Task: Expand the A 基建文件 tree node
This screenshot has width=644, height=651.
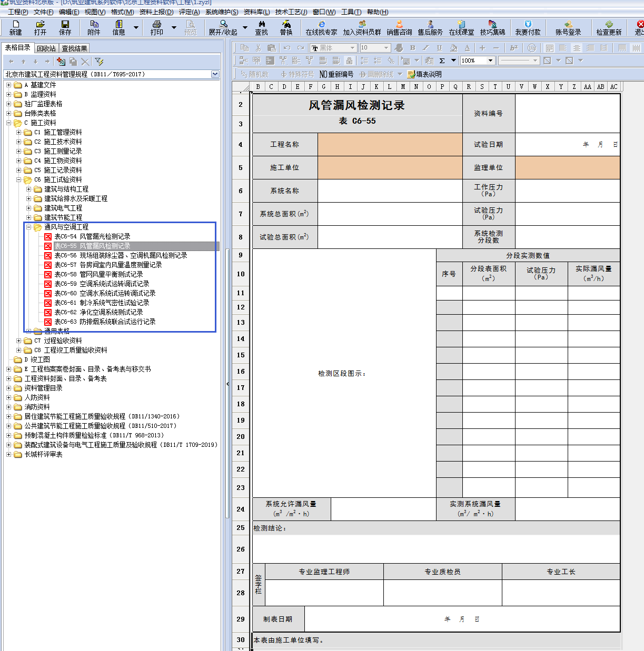Action: [x=8, y=85]
